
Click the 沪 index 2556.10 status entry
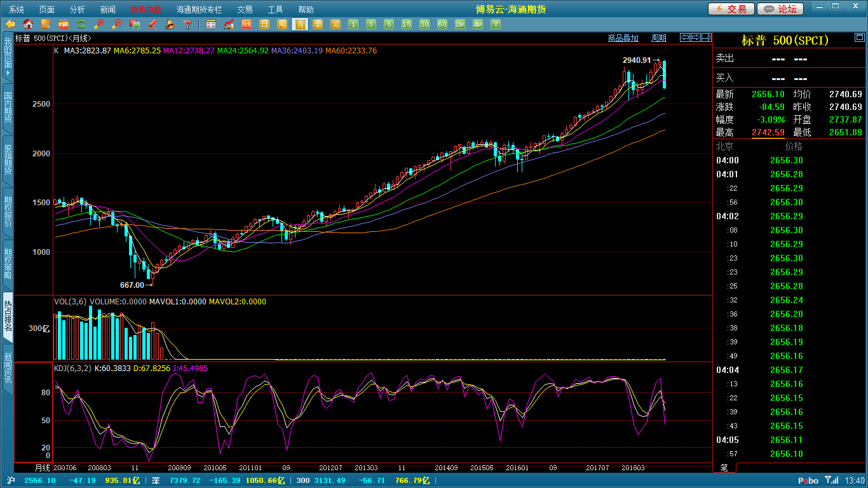pos(41,480)
